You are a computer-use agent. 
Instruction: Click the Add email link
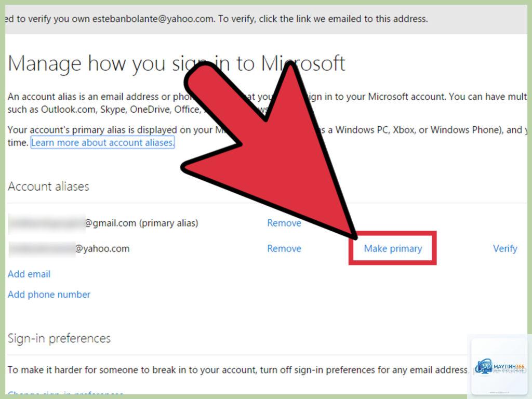(x=29, y=274)
